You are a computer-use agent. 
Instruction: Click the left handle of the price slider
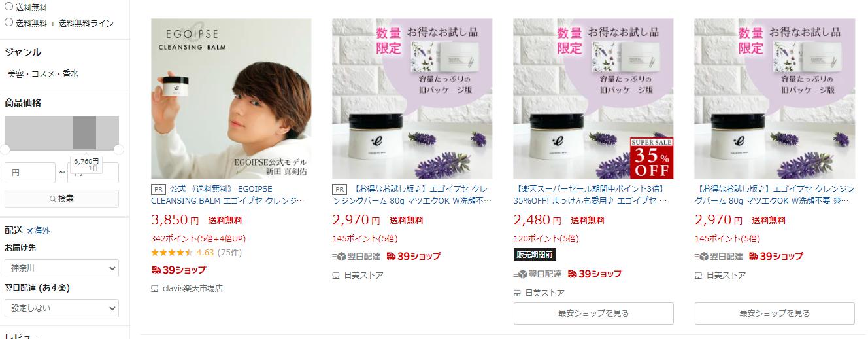pos(5,149)
